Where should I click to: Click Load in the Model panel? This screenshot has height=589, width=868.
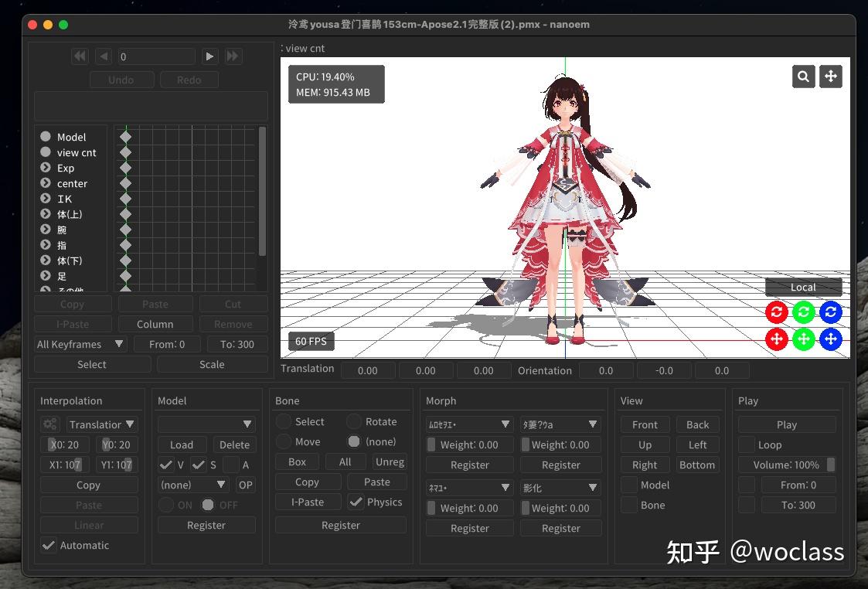(x=182, y=444)
